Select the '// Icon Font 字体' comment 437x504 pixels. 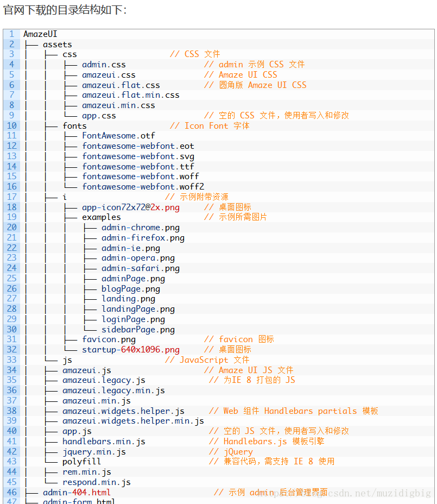(x=210, y=125)
